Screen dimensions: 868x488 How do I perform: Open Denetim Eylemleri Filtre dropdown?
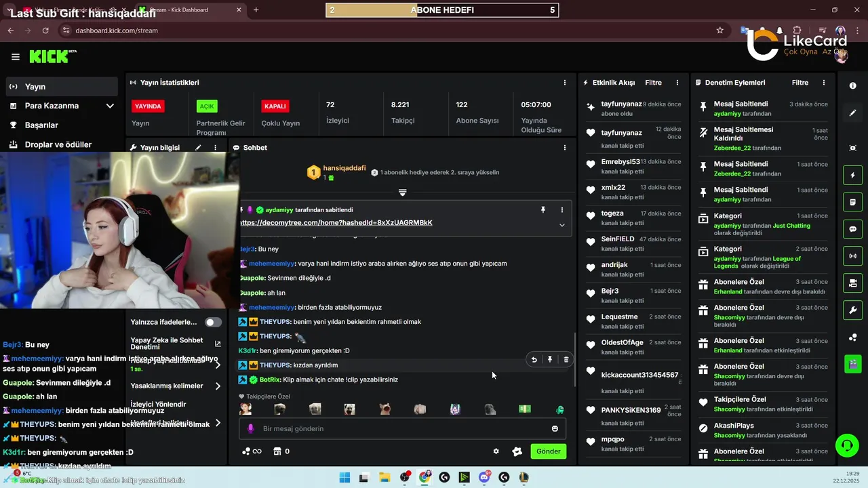pyautogui.click(x=800, y=83)
